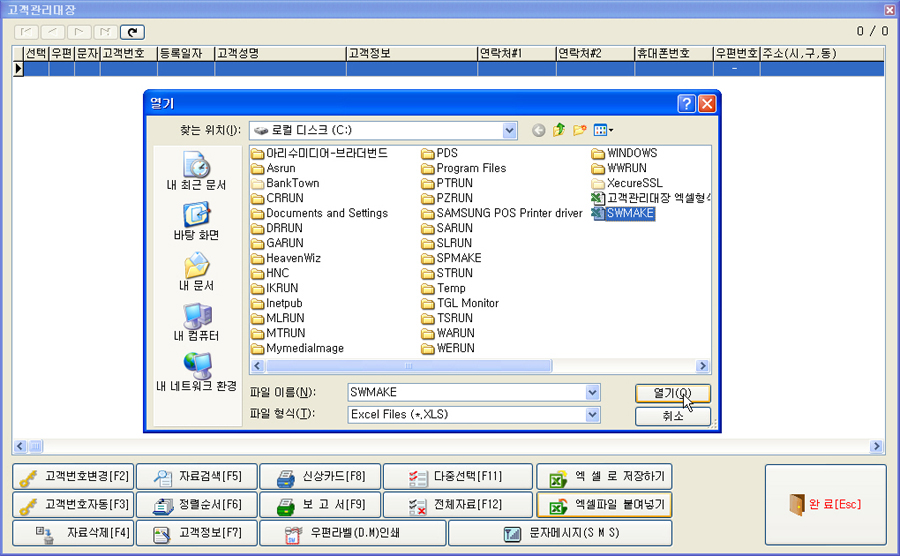Click the 휴대폰번호 column header

tap(673, 53)
